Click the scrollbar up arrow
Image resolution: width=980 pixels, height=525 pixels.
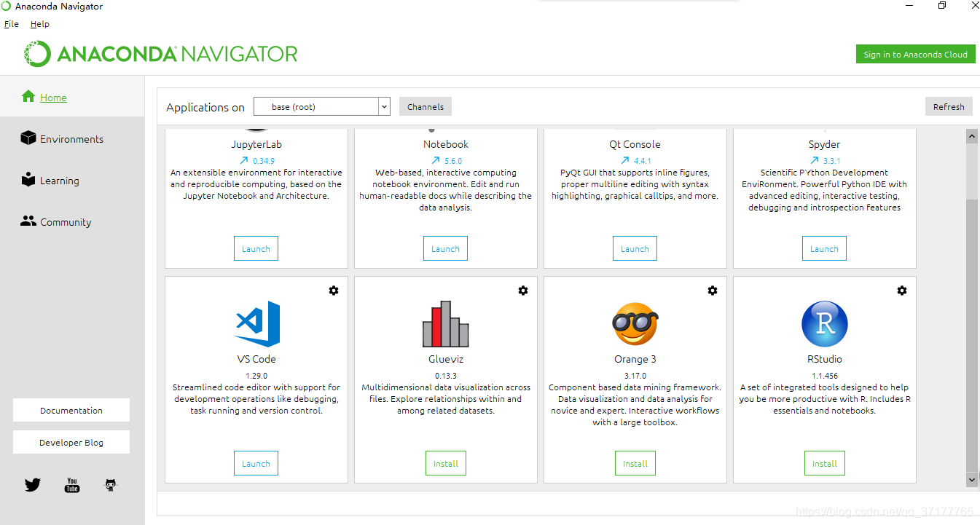pos(971,136)
